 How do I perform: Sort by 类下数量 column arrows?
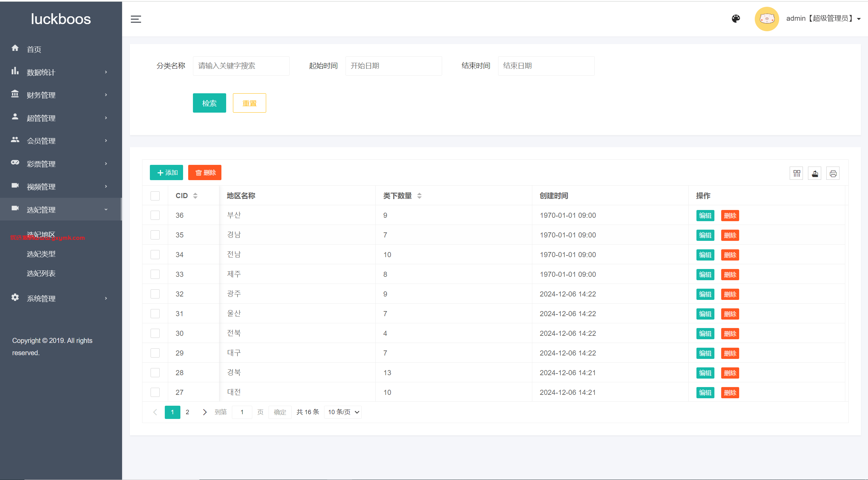point(419,196)
